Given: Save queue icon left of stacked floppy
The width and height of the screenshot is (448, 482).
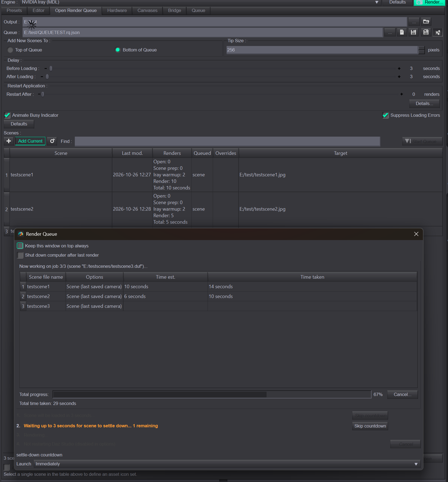Looking at the screenshot, I should click(x=413, y=32).
